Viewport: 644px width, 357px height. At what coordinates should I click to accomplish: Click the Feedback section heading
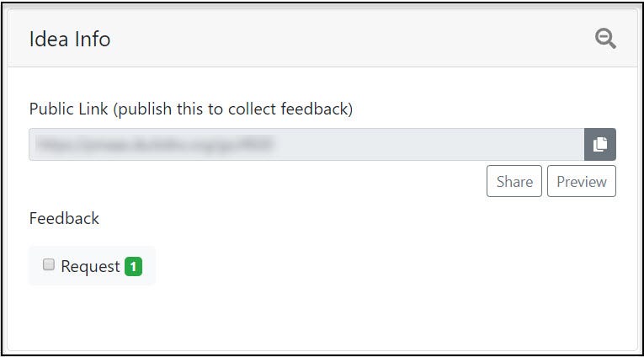tap(64, 218)
